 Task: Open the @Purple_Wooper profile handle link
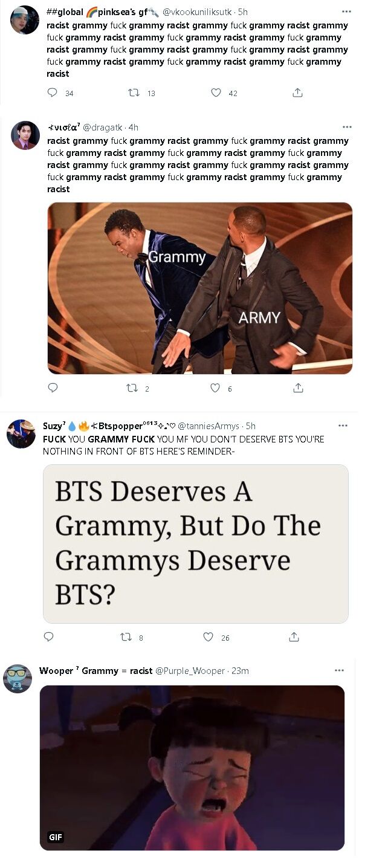tap(190, 670)
